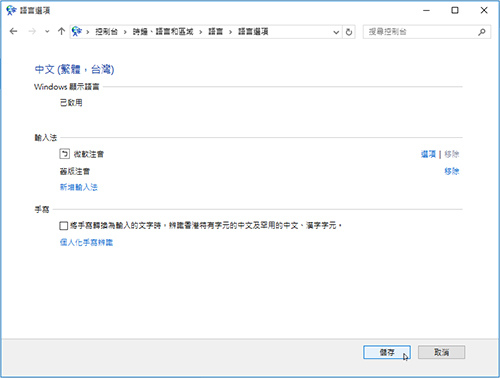Open recent locations dropdown chevron

[x=47, y=32]
